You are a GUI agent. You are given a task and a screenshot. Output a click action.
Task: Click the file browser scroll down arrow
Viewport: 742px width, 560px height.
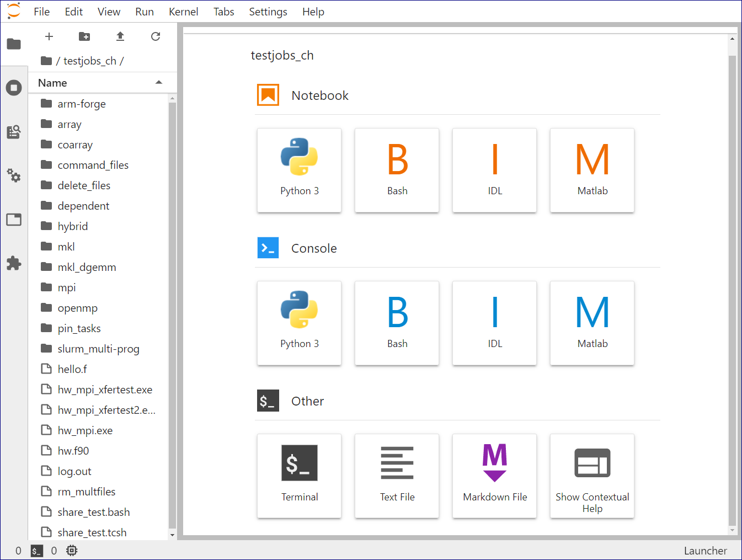click(x=172, y=535)
